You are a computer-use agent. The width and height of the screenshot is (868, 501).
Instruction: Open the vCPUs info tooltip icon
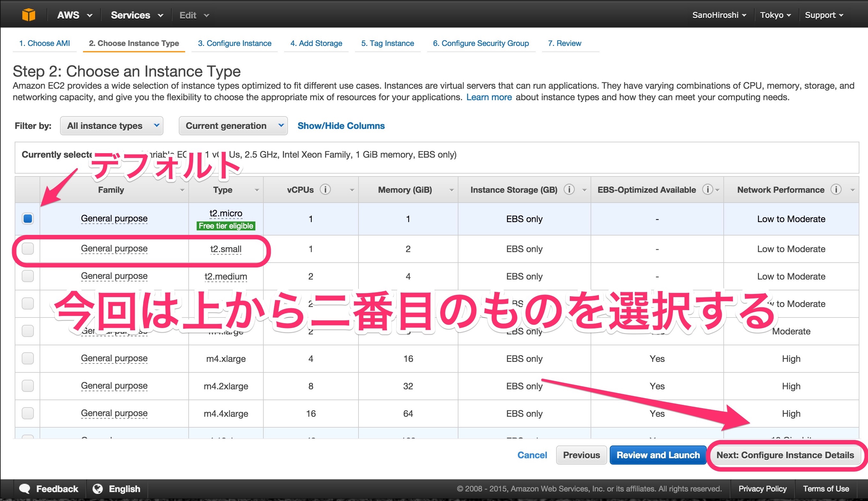tap(325, 190)
